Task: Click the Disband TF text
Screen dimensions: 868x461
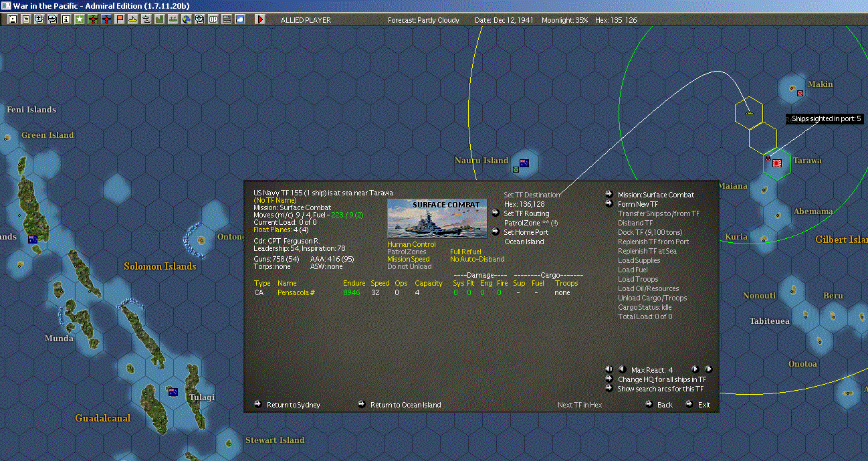Action: coord(635,223)
